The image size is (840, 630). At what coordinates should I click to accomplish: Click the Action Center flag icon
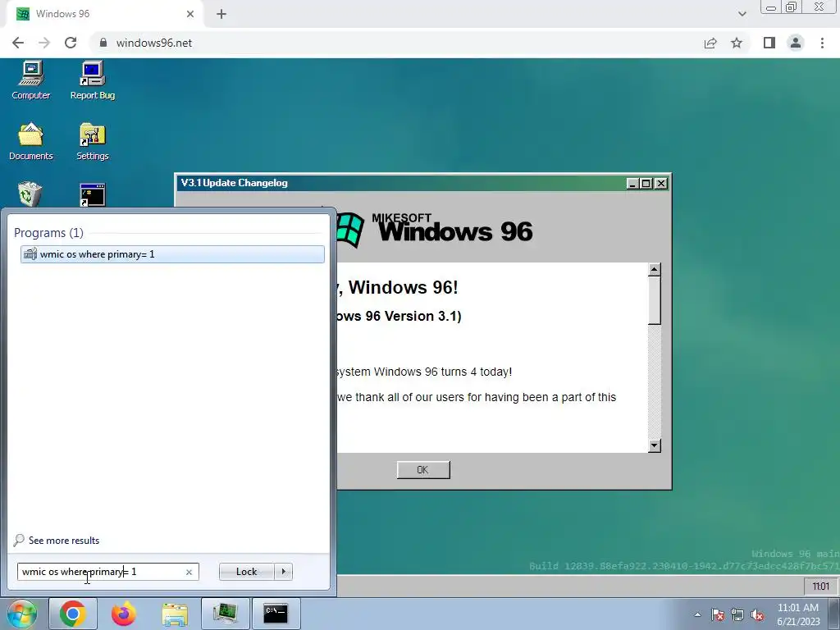click(718, 614)
